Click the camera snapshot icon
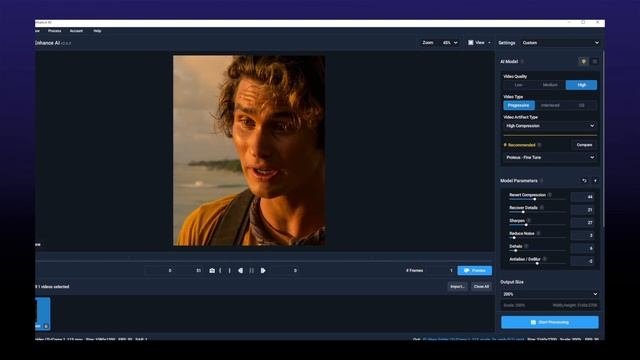The width and height of the screenshot is (640, 360). tap(212, 271)
